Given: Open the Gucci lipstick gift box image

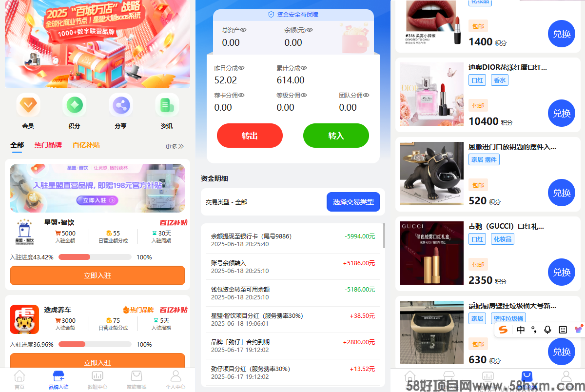Looking at the screenshot, I should tap(432, 253).
